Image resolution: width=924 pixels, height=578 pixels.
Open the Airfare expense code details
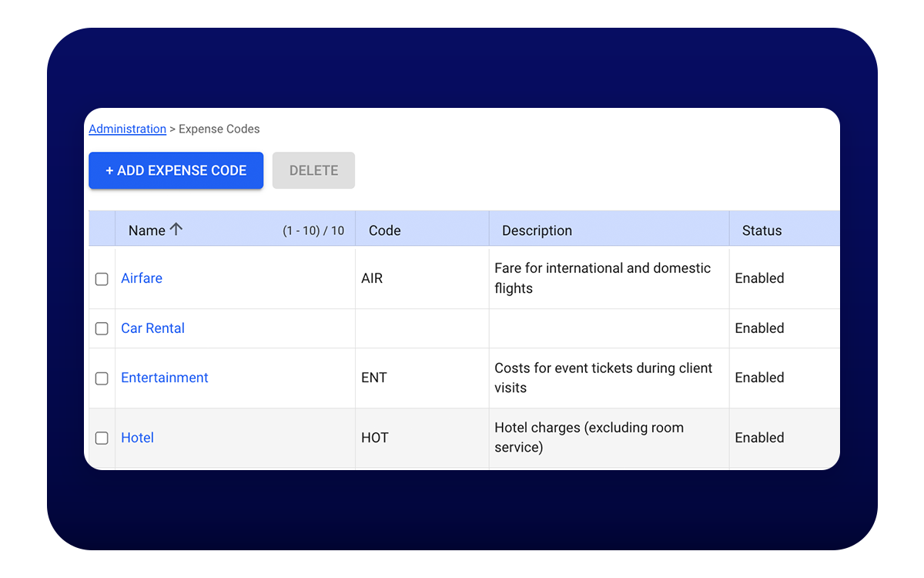coord(142,278)
